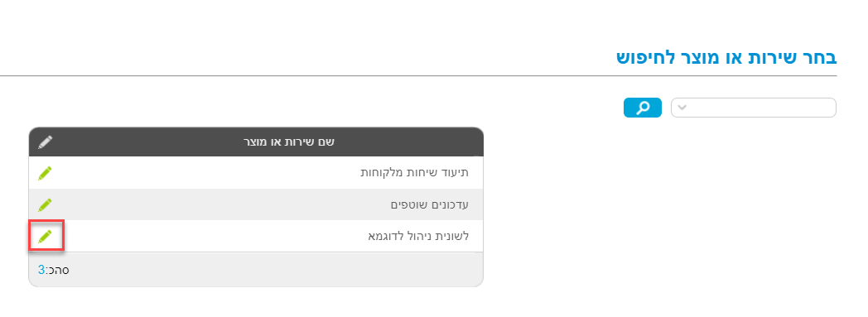Click the בחר שירות או מוצר לחיפוש heading
Viewport: 868px width, 317px height.
(x=726, y=58)
